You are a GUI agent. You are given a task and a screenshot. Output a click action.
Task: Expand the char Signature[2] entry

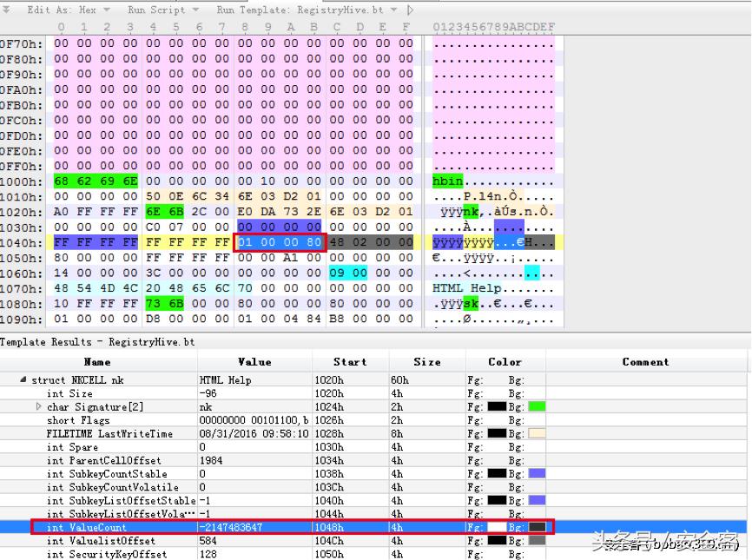click(38, 406)
